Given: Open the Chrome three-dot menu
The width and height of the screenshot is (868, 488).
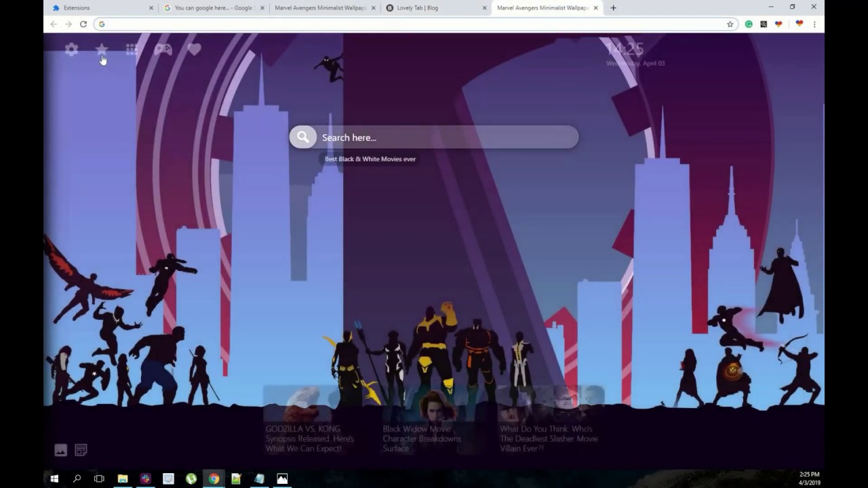Looking at the screenshot, I should [x=814, y=24].
